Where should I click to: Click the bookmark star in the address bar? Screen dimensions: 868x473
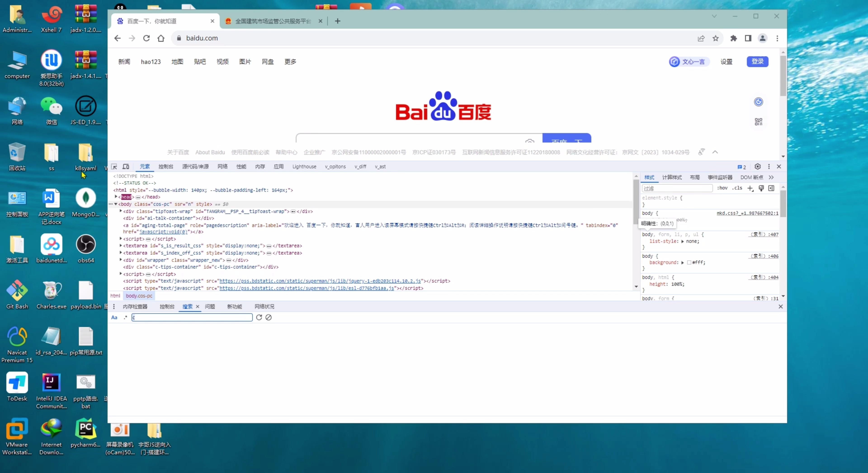[716, 38]
